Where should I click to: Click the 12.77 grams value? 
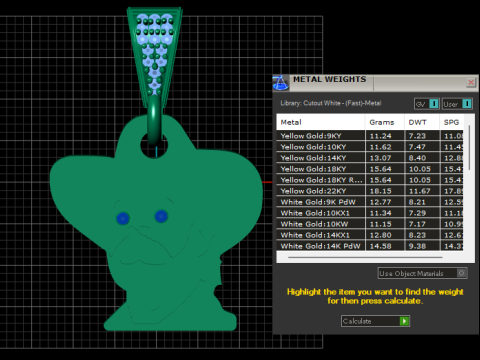(x=380, y=202)
